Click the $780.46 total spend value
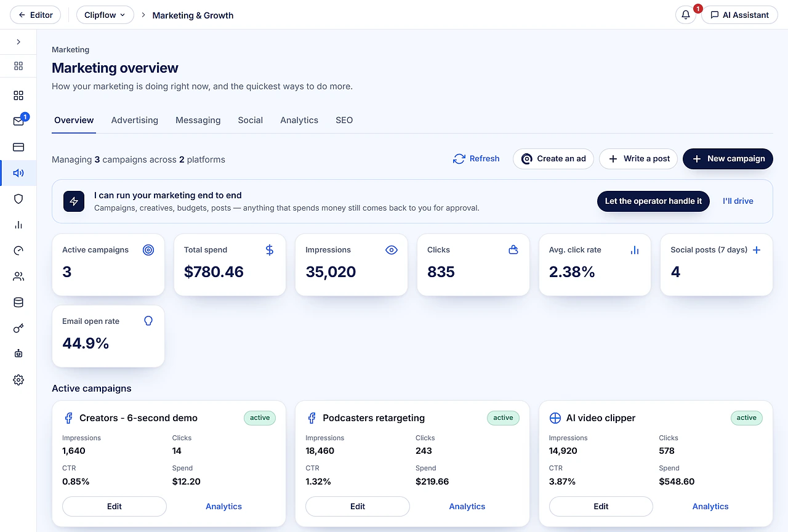 pyautogui.click(x=214, y=272)
